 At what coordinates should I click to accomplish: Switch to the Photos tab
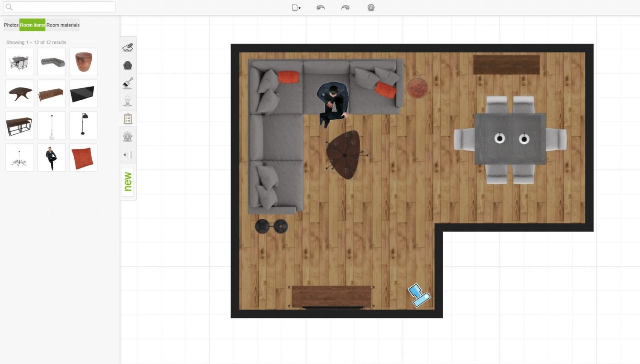11,25
